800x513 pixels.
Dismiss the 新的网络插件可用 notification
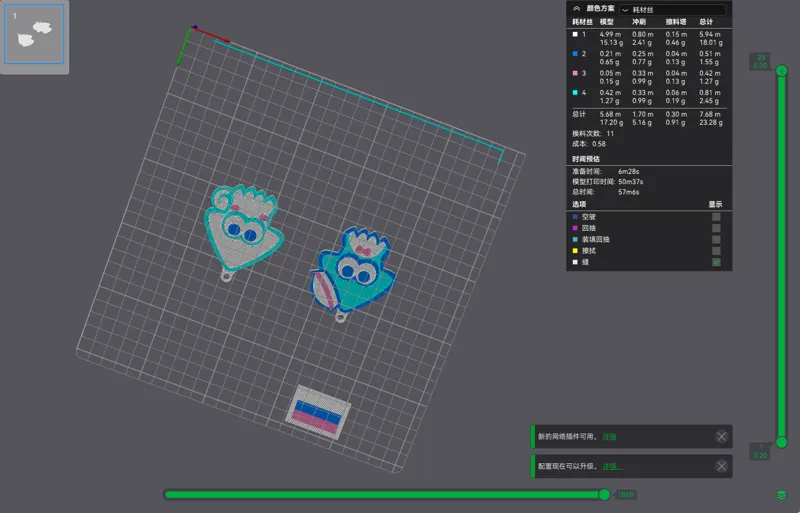[x=721, y=436]
